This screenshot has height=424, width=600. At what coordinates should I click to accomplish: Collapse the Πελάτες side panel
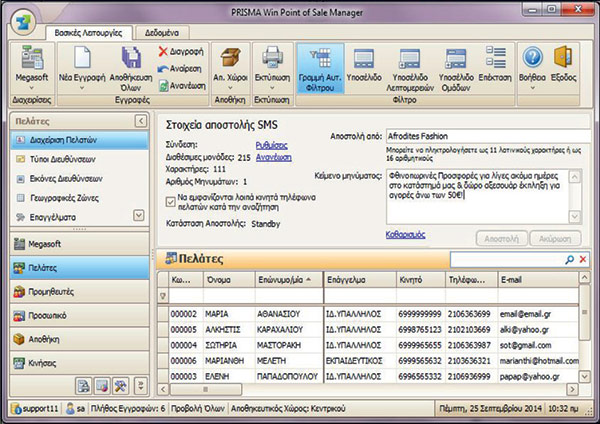pyautogui.click(x=141, y=121)
